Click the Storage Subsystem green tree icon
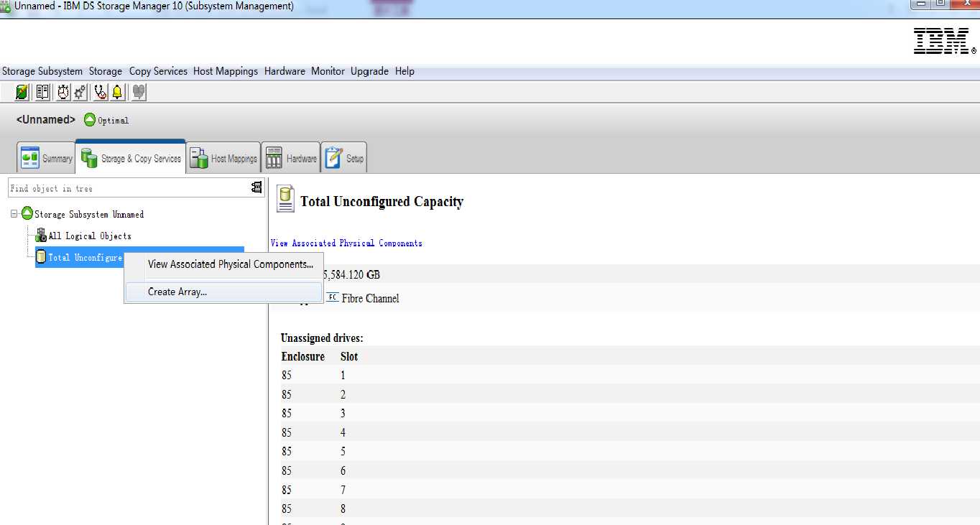The image size is (980, 525). pos(27,213)
